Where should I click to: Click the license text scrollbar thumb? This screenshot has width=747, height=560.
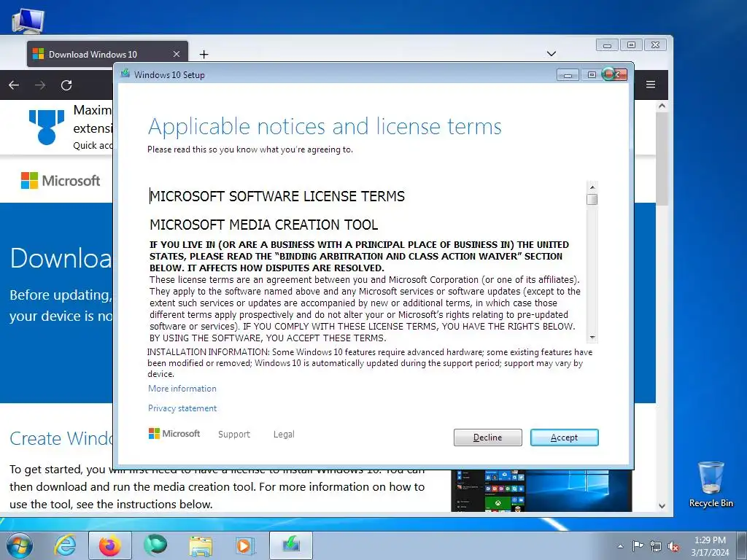592,199
